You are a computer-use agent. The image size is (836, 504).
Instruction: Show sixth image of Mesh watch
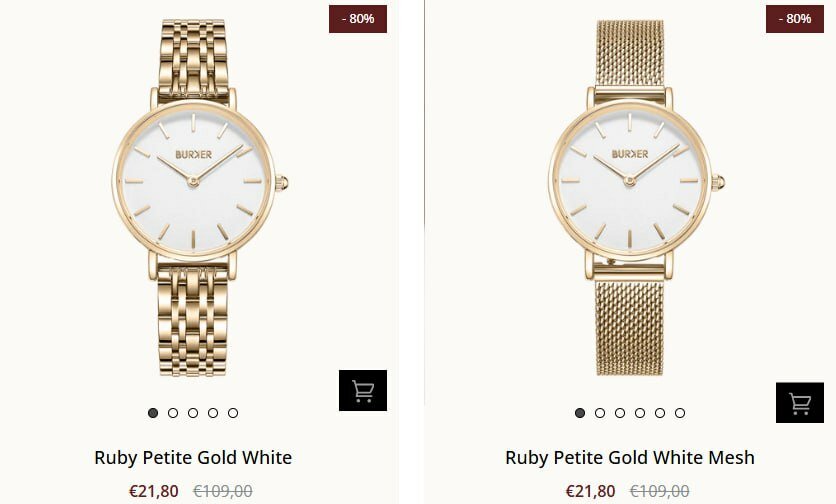[680, 413]
